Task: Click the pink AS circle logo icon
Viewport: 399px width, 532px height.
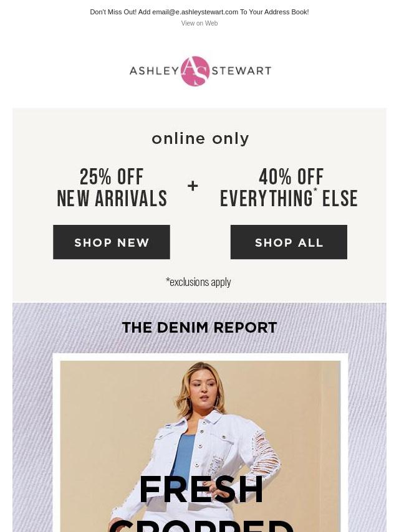Action: coord(195,71)
